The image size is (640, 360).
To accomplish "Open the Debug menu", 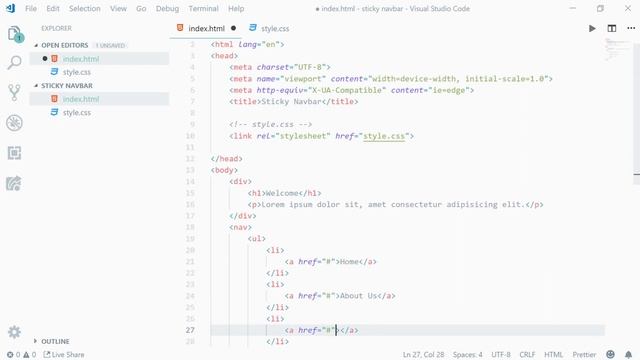I will [167, 9].
